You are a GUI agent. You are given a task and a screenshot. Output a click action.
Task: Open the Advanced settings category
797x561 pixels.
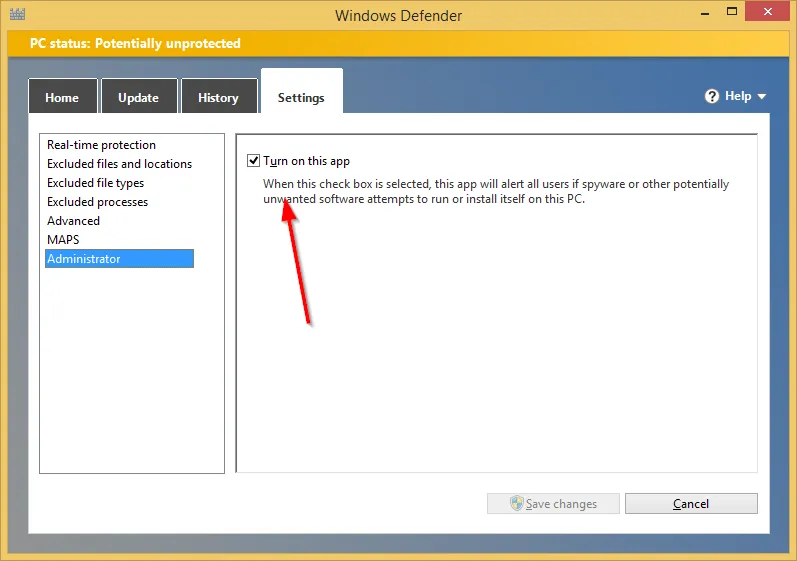[x=73, y=221]
